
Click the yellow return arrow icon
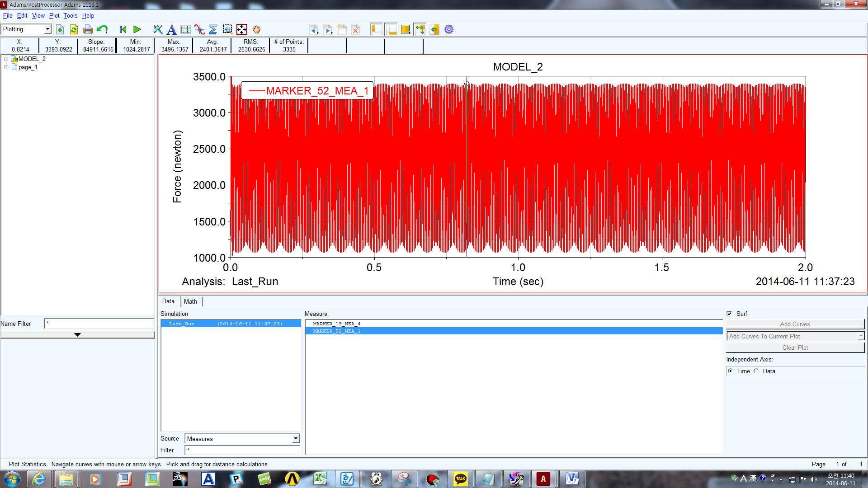434,29
